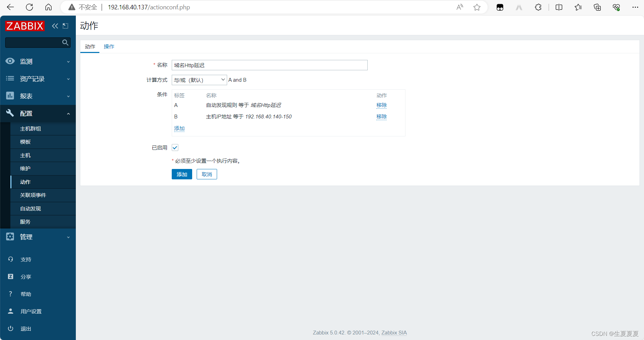Remove condition A with 移除 link

click(x=382, y=105)
